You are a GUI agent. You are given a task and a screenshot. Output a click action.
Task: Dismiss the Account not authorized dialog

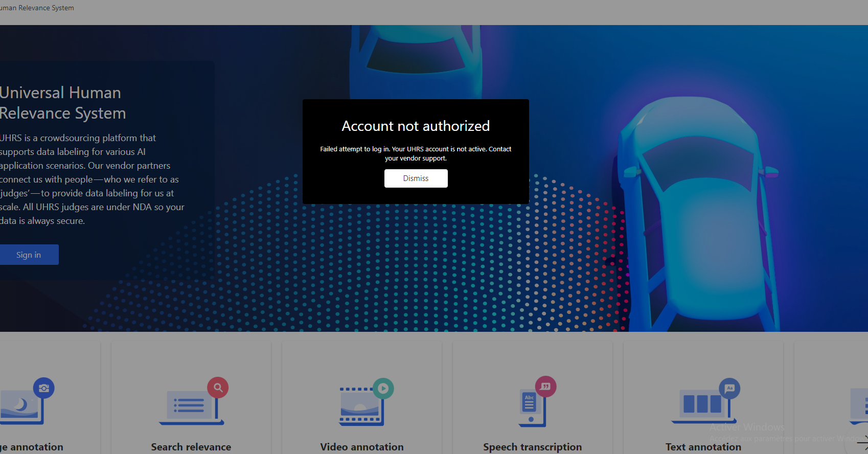[416, 178]
